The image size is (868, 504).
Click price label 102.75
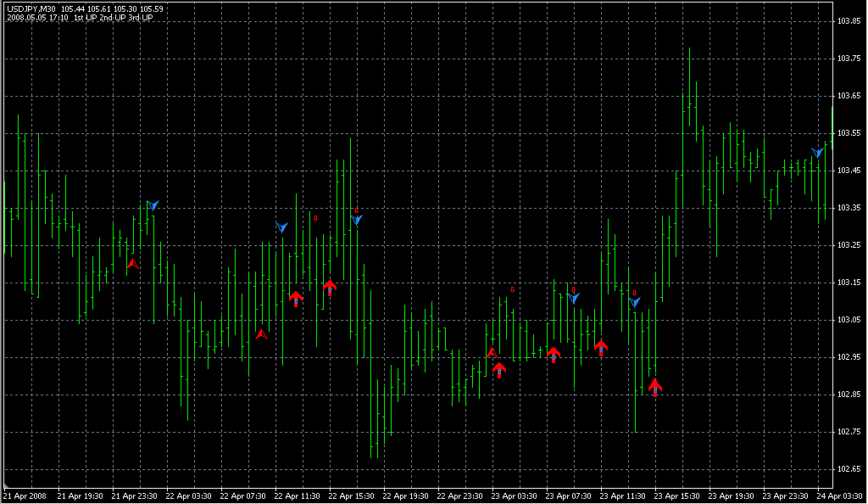tap(849, 431)
